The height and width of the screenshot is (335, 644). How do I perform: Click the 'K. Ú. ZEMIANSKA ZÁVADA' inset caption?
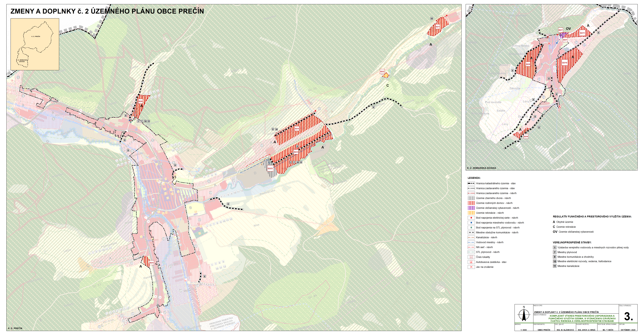pos(481,168)
